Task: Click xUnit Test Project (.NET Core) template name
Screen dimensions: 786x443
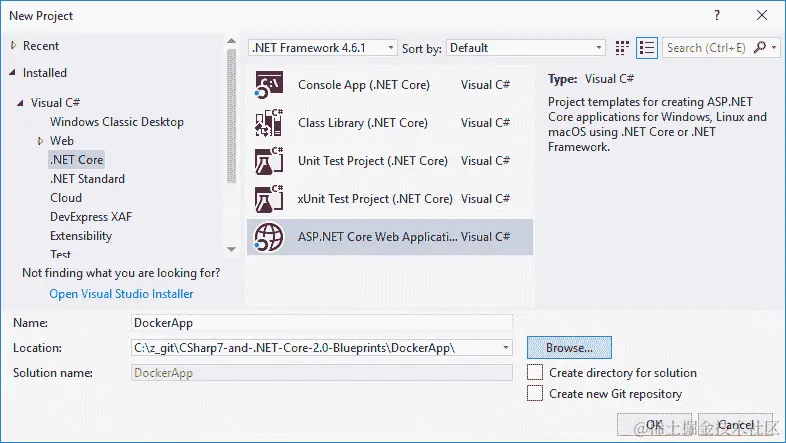Action: (x=375, y=199)
